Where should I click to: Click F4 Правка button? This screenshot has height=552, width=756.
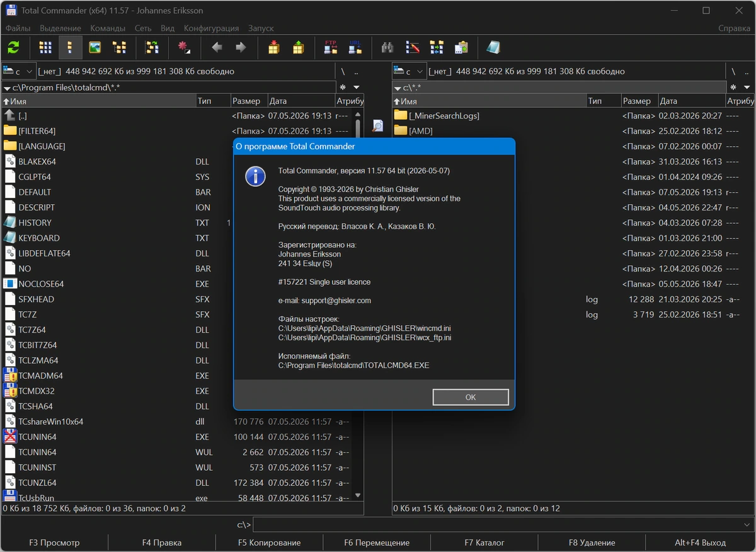pyautogui.click(x=162, y=543)
